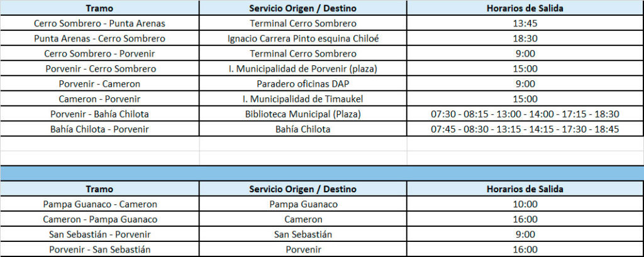Click the Pampa Guanaco - Cameron cell
This screenshot has height=257, width=644.
(100, 204)
